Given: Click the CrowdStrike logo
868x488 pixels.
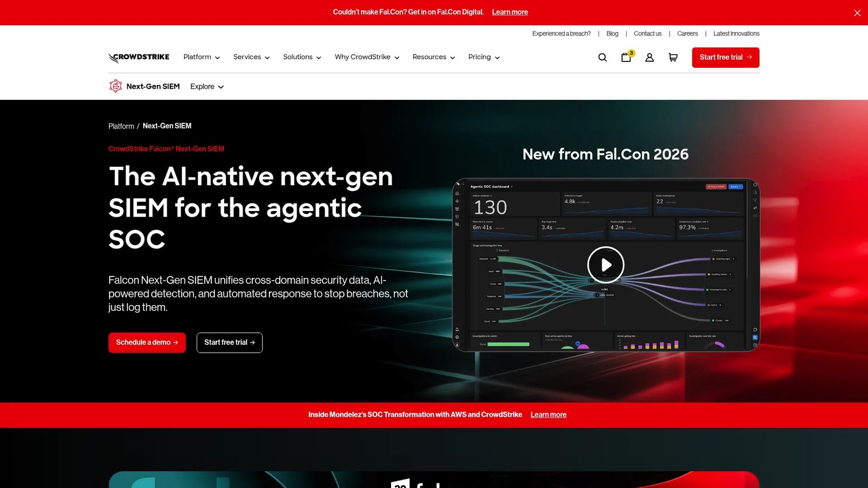Looking at the screenshot, I should pos(139,57).
